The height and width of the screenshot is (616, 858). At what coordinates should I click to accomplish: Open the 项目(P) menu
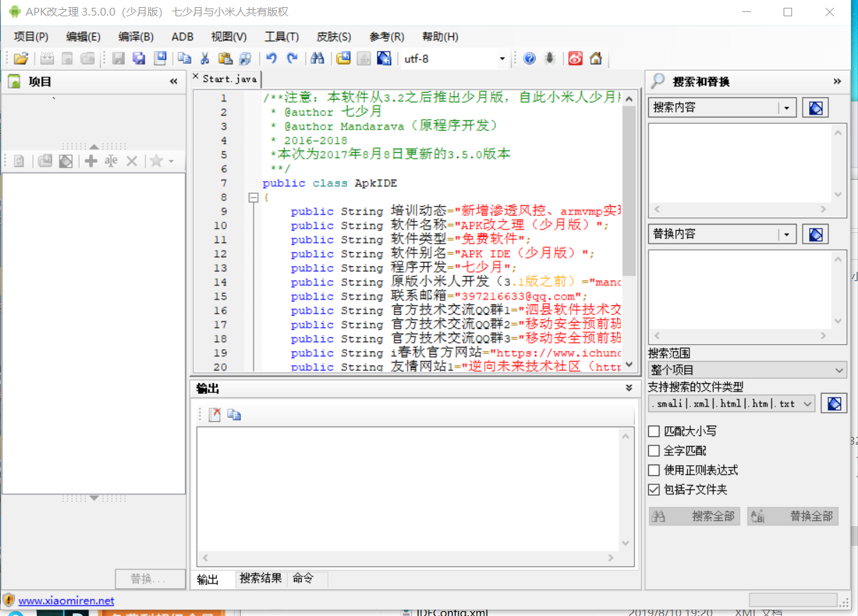[31, 37]
